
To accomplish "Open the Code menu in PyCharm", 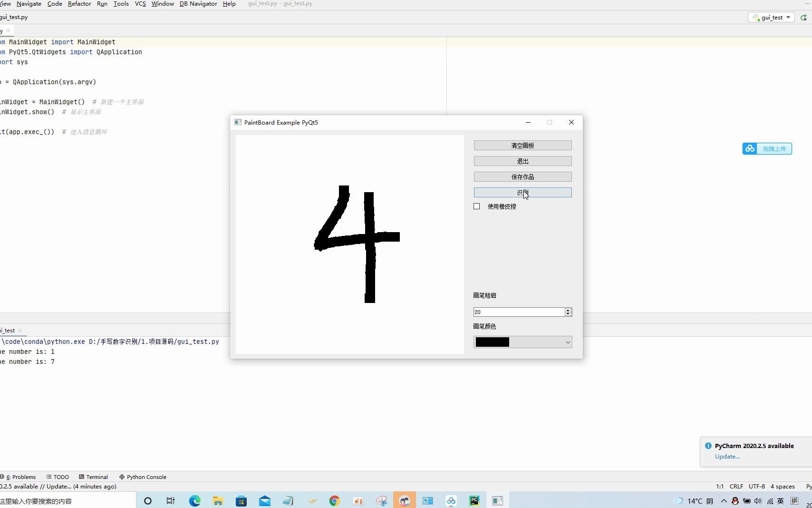I will (55, 4).
